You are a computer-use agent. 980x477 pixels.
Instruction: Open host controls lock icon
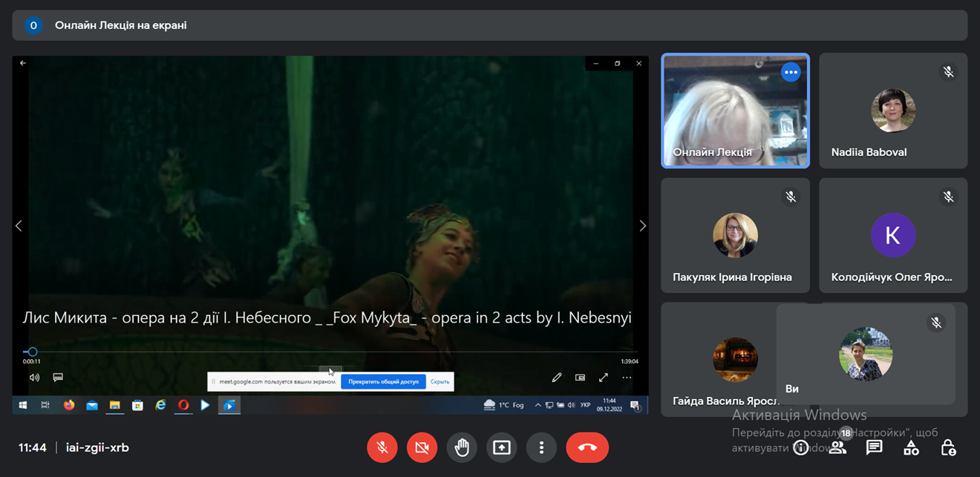(948, 447)
